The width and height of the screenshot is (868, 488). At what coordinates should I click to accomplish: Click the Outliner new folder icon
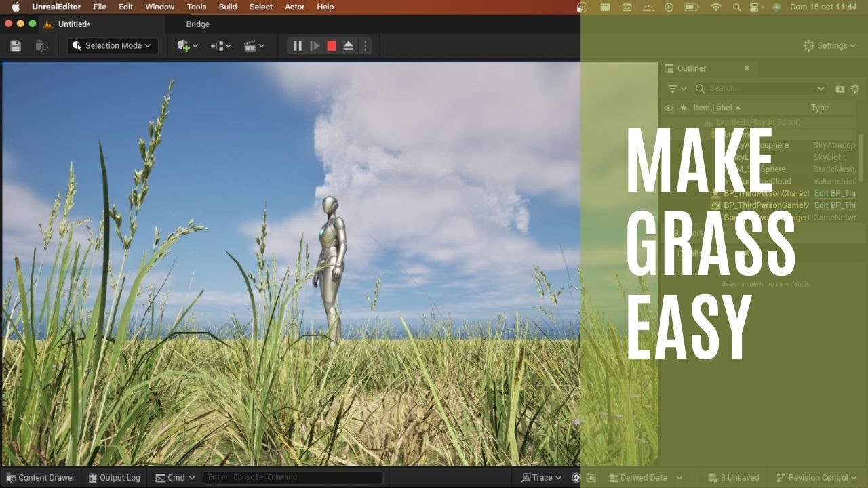click(840, 89)
